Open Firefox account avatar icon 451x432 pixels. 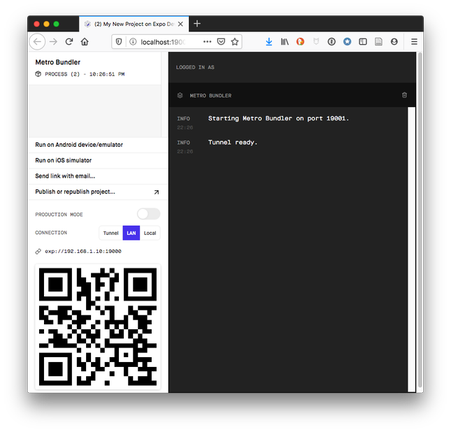pyautogui.click(x=394, y=42)
